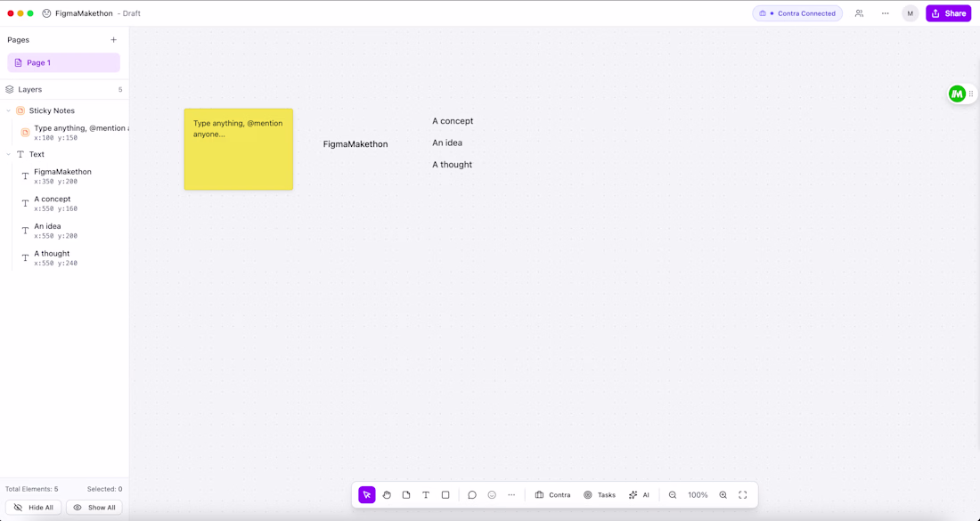Select the 'A concept' layer
The width and height of the screenshot is (980, 521).
(x=70, y=204)
